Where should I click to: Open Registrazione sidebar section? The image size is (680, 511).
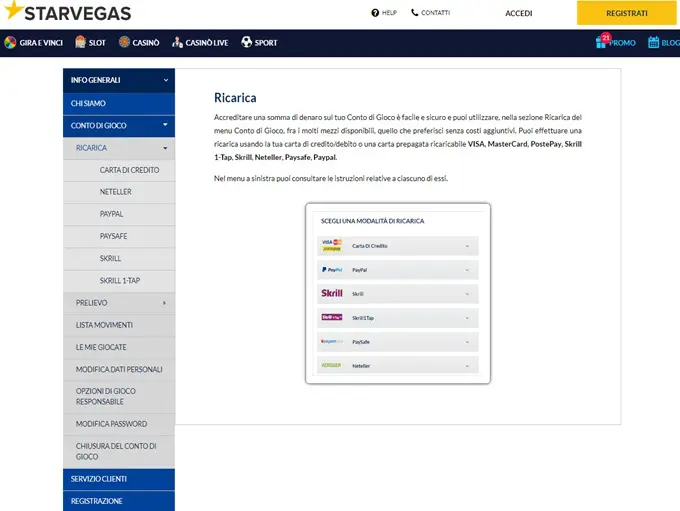pyautogui.click(x=119, y=501)
